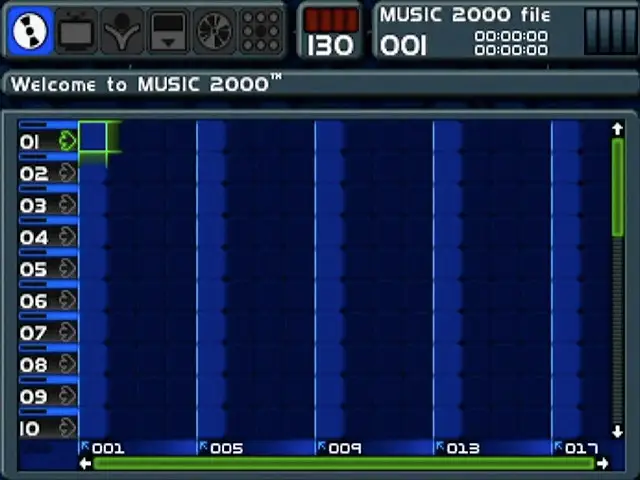Toggle the arrow icon on track 04
The image size is (640, 480).
(67, 237)
